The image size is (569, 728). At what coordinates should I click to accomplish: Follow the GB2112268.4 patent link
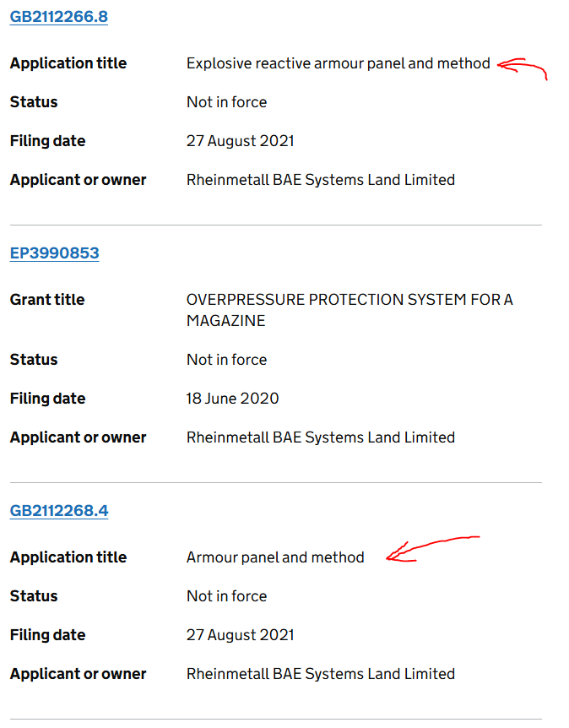click(58, 511)
